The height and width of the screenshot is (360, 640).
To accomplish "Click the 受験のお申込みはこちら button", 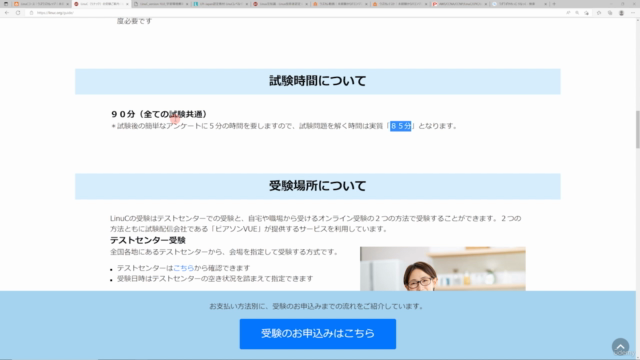I will coord(318,334).
